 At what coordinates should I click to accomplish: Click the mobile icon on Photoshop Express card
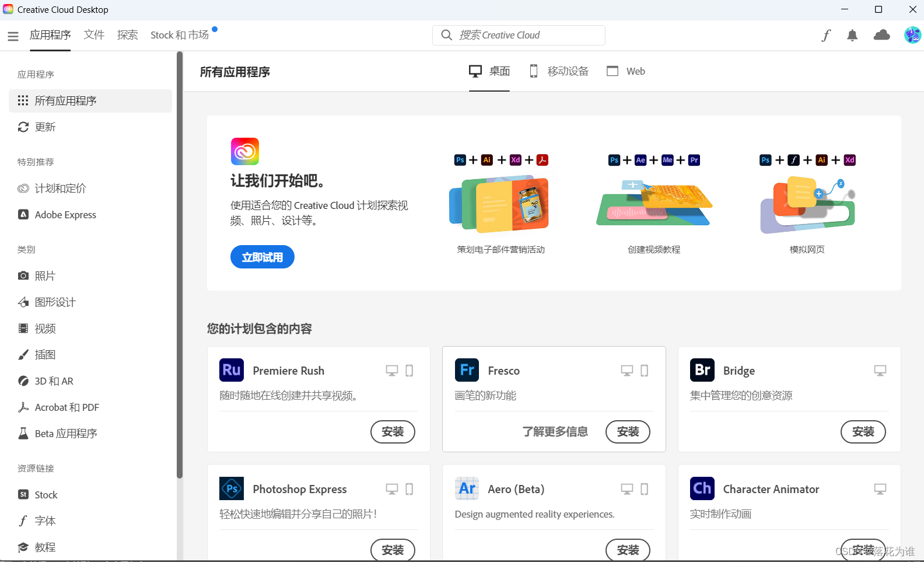pyautogui.click(x=409, y=489)
